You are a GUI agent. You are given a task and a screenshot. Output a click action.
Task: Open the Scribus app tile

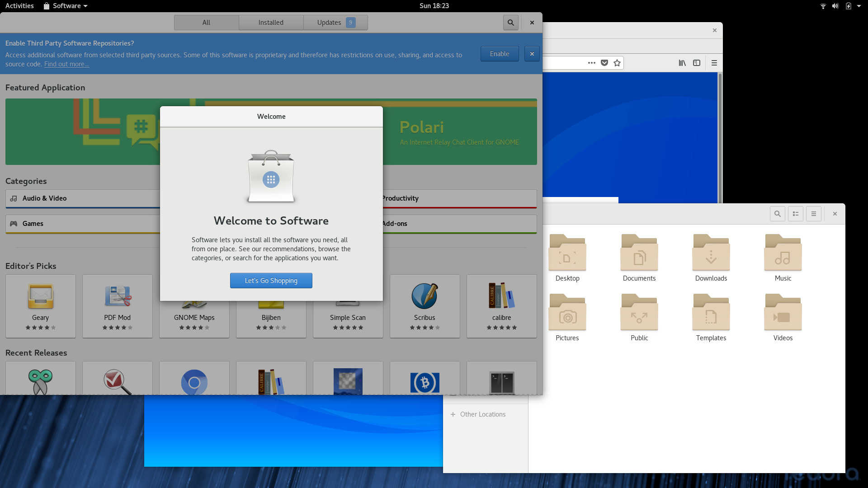click(425, 306)
